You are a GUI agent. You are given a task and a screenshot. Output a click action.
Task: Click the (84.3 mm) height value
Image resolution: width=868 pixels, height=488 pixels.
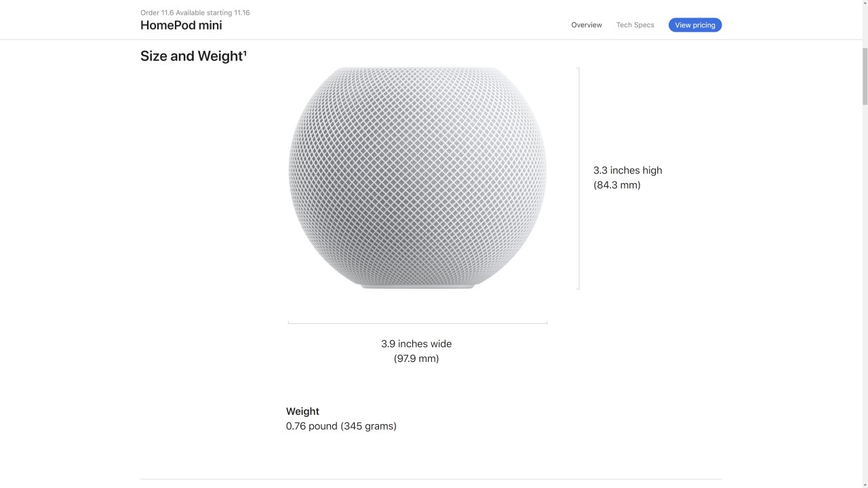[617, 185]
